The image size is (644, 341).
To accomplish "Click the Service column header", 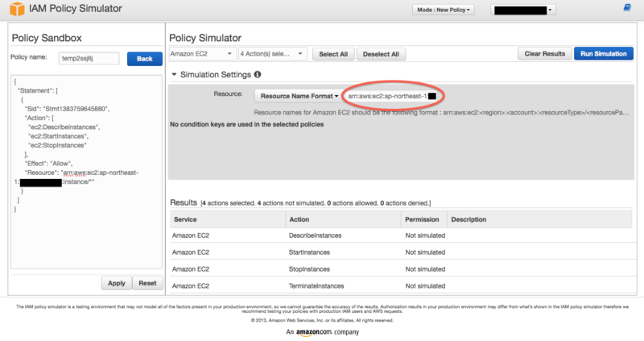I will (228, 219).
